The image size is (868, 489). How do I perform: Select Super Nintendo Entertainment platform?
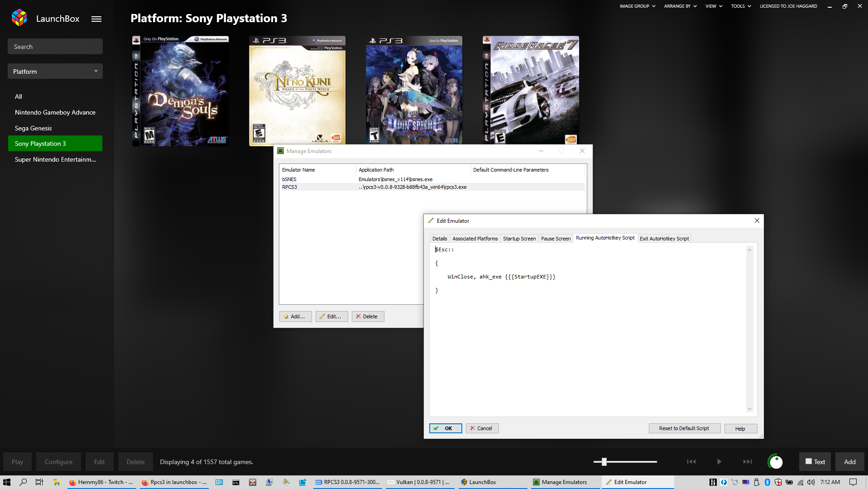tap(55, 159)
